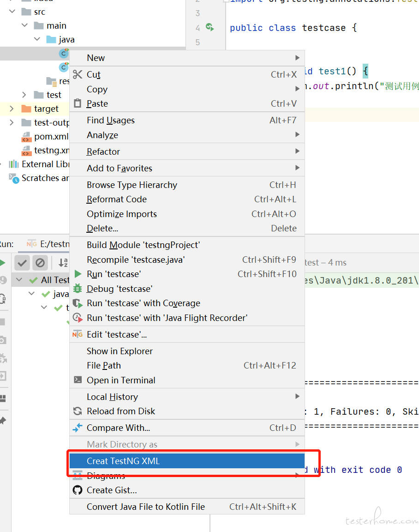Select Find Usages from context menu
419x532 pixels.
187,120
